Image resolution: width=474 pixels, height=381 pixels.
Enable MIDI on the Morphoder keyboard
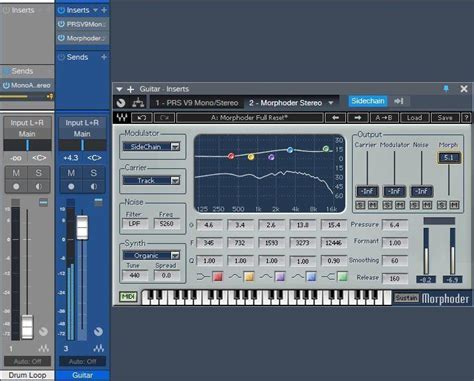[128, 296]
